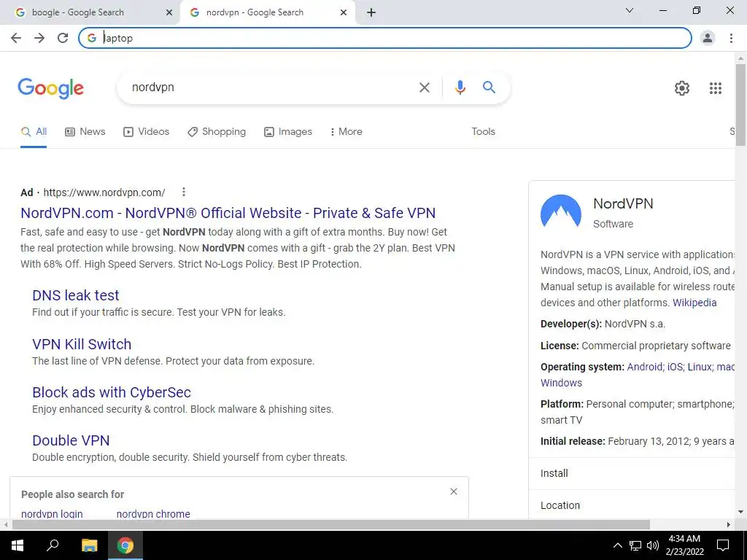Open Google search settings gear

(x=682, y=88)
